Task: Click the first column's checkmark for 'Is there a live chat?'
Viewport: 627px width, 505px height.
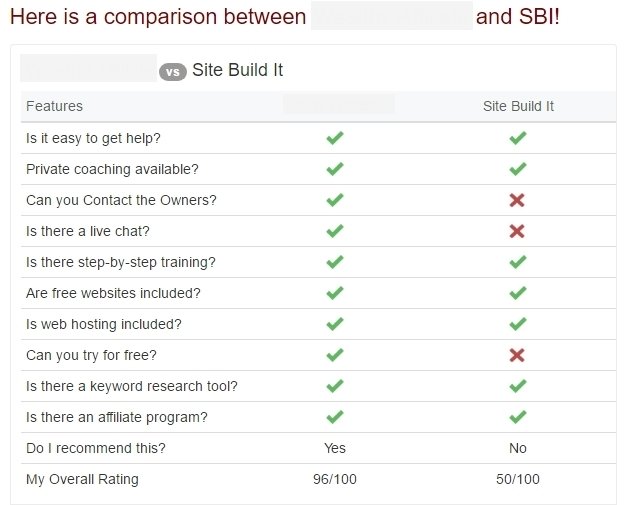Action: (335, 231)
